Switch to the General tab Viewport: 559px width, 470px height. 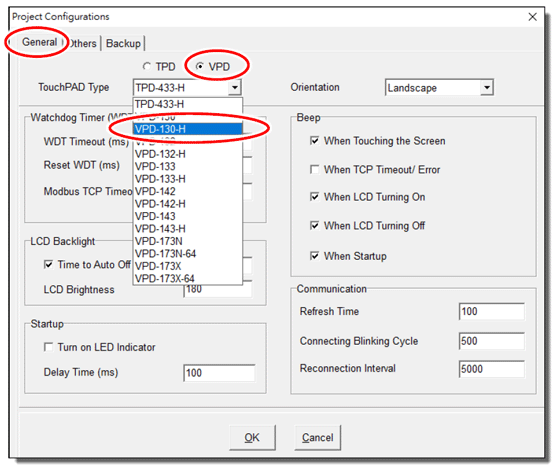click(39, 42)
